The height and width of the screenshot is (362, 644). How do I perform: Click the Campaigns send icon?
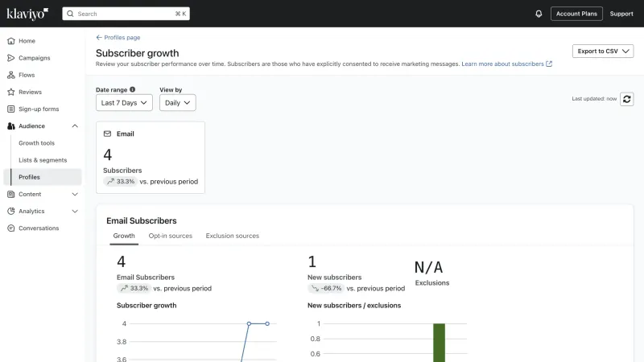point(11,58)
